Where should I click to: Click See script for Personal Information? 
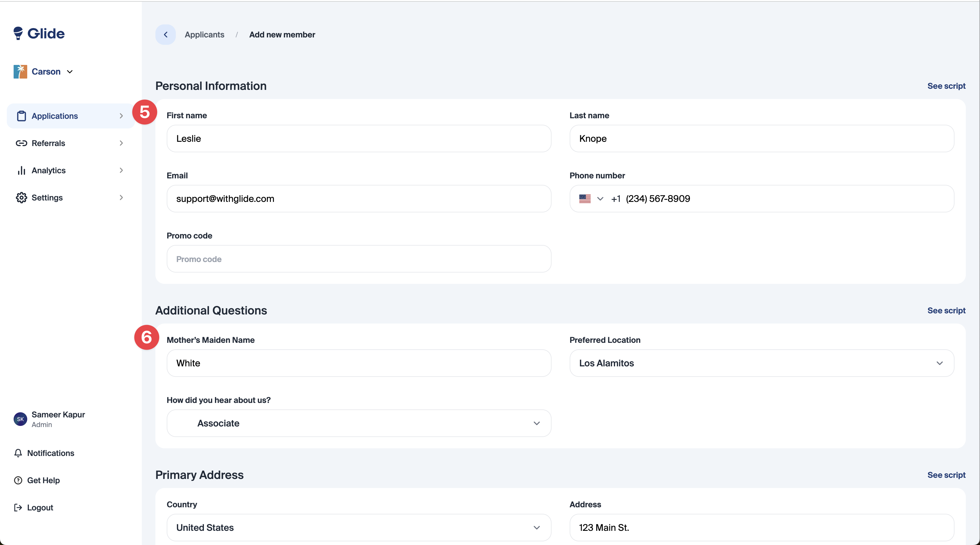[946, 86]
